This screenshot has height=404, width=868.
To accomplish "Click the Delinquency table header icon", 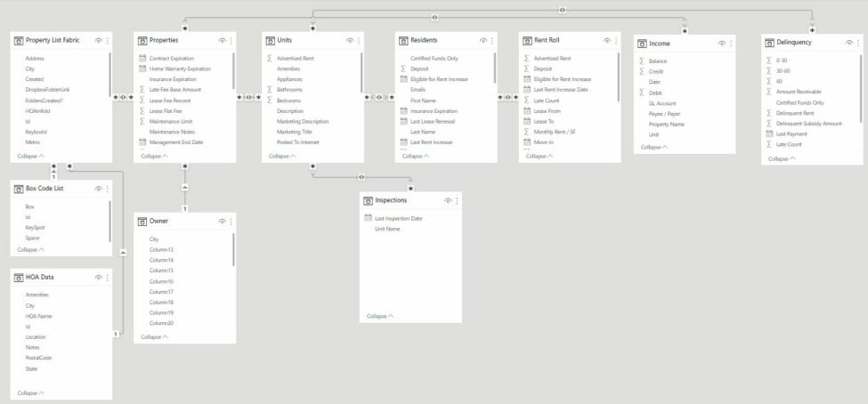I will 769,43.
